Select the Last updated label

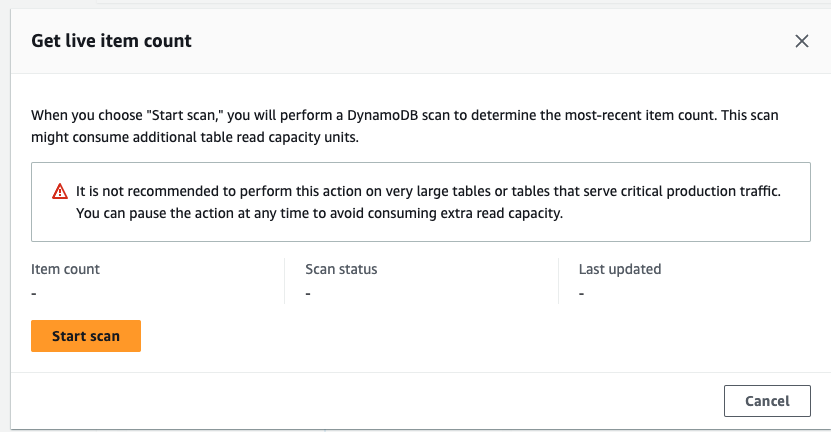tap(620, 269)
